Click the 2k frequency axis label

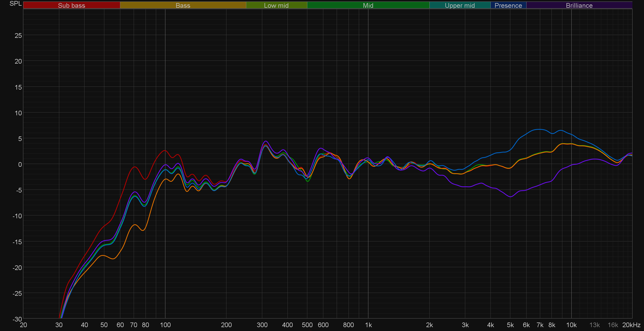tap(429, 325)
